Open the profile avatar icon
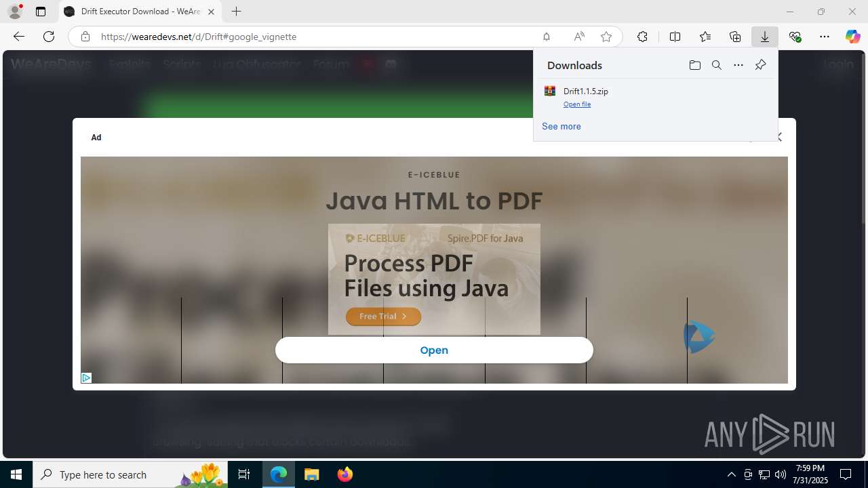The width and height of the screenshot is (868, 488). (15, 12)
